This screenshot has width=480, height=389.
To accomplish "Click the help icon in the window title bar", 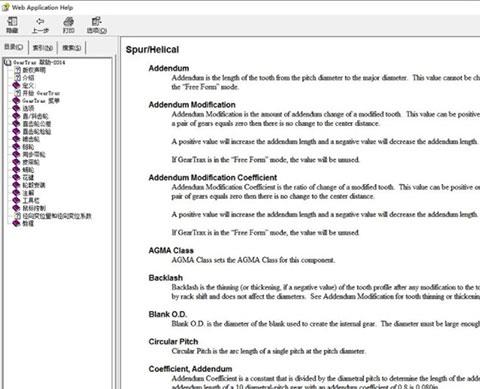I will 5,7.
